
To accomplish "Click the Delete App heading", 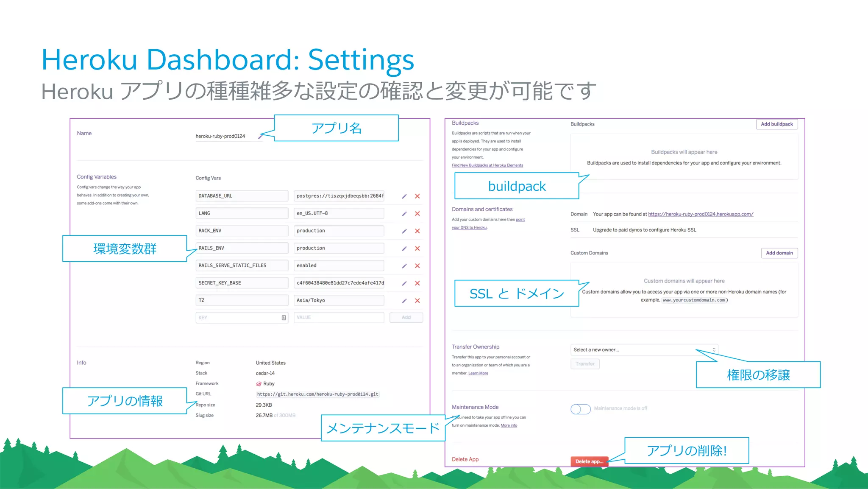I will point(465,459).
